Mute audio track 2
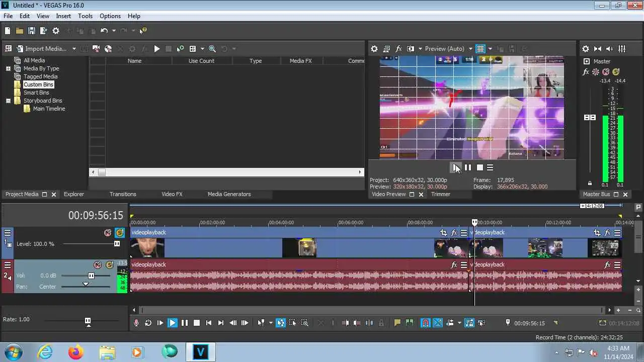The height and width of the screenshot is (362, 644). 98,265
